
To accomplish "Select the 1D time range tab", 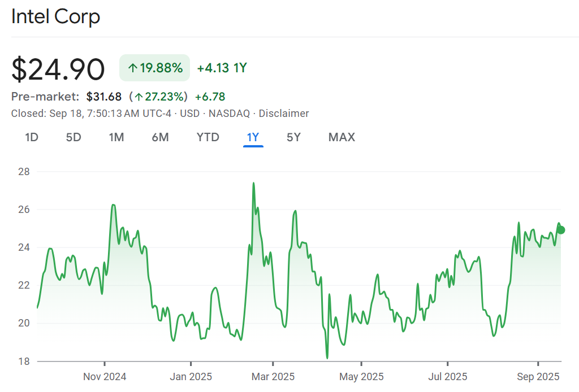I will pyautogui.click(x=32, y=137).
